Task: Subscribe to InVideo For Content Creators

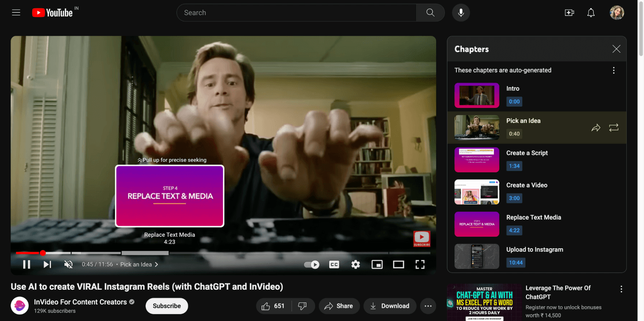Action: tap(167, 306)
